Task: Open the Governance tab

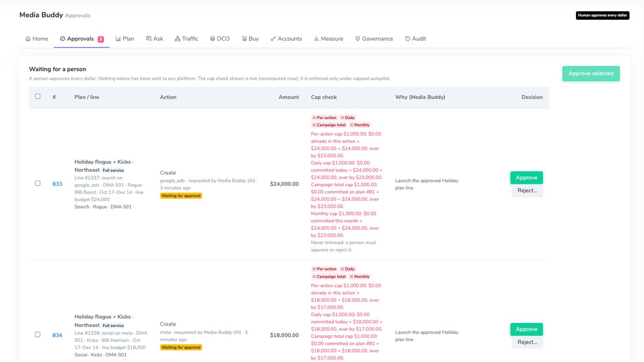Action: tap(374, 39)
